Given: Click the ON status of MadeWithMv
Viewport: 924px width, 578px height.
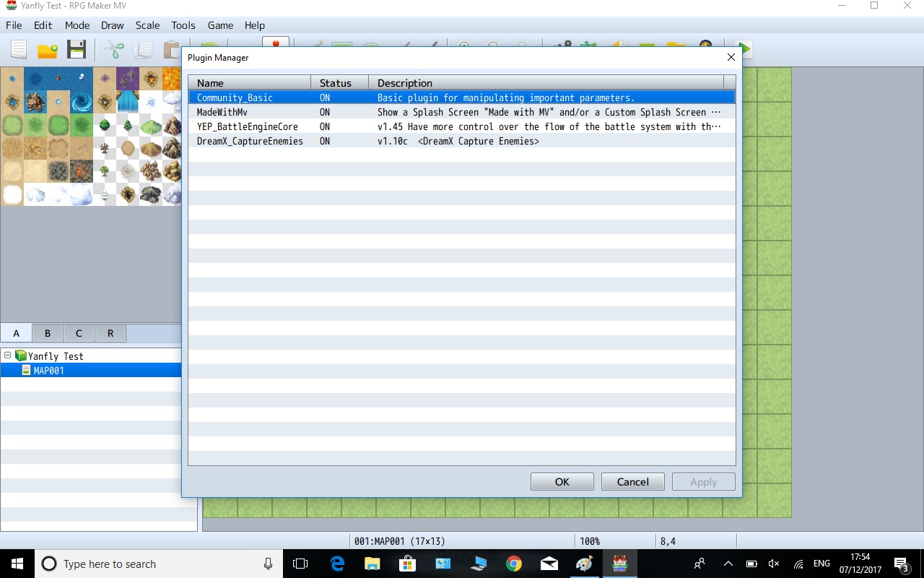Looking at the screenshot, I should (325, 112).
